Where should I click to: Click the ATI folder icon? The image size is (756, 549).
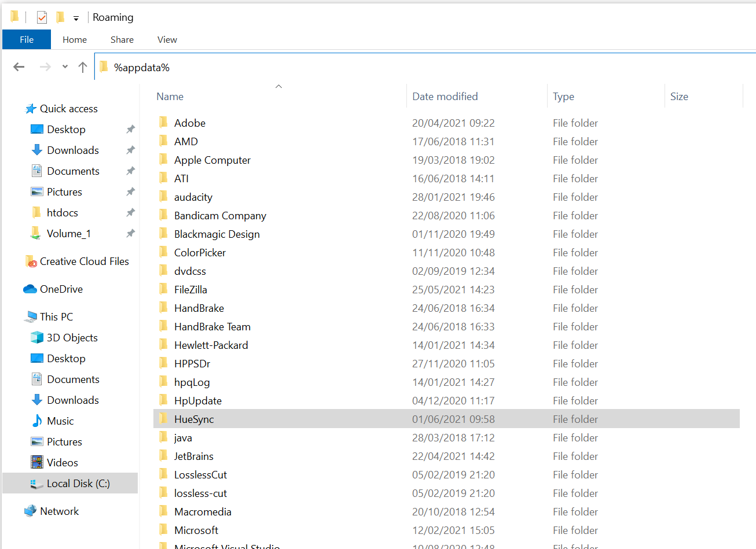coord(163,178)
